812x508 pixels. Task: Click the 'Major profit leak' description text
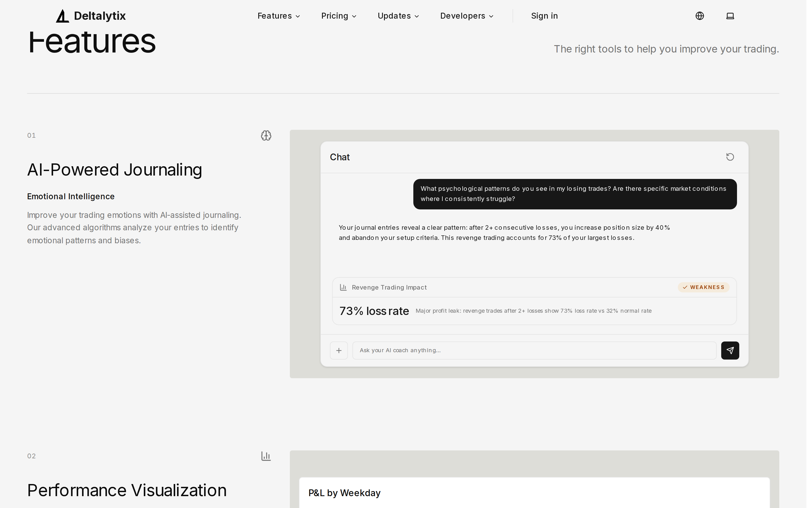pos(533,311)
